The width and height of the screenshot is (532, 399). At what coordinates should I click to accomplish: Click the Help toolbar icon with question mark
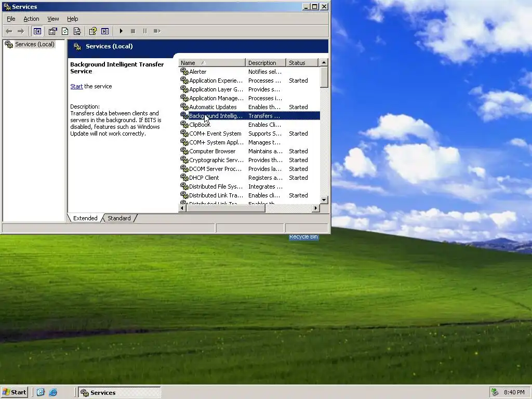(x=92, y=31)
